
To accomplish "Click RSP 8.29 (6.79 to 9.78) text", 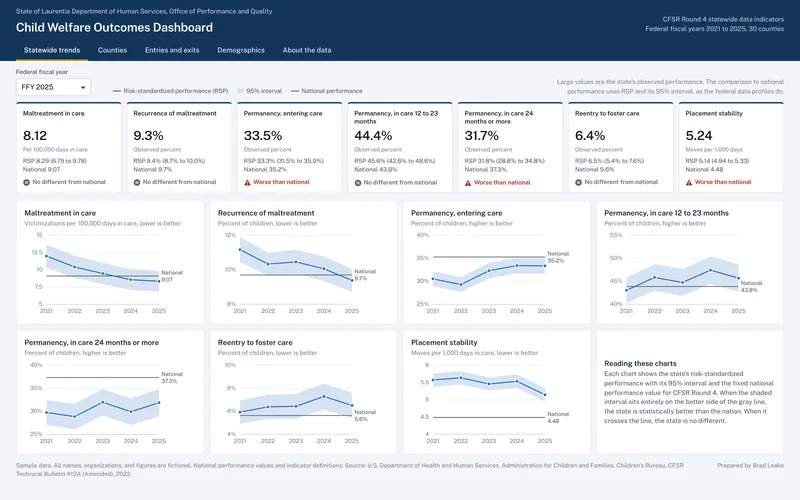I will (55, 161).
